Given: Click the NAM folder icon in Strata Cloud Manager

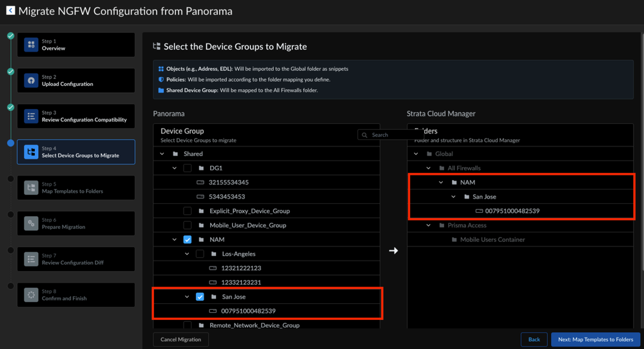Looking at the screenshot, I should (454, 183).
